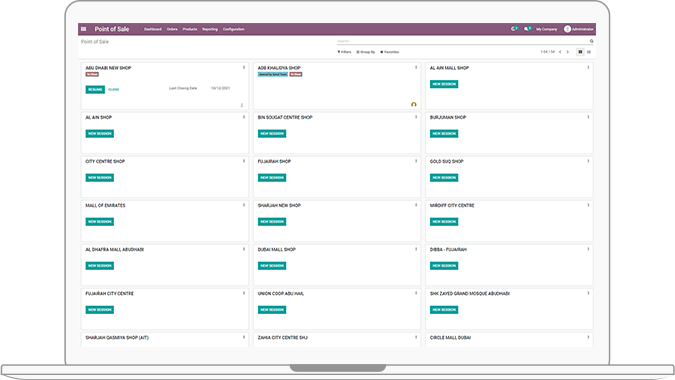
Task: Go to previous page arrow
Action: click(x=560, y=52)
